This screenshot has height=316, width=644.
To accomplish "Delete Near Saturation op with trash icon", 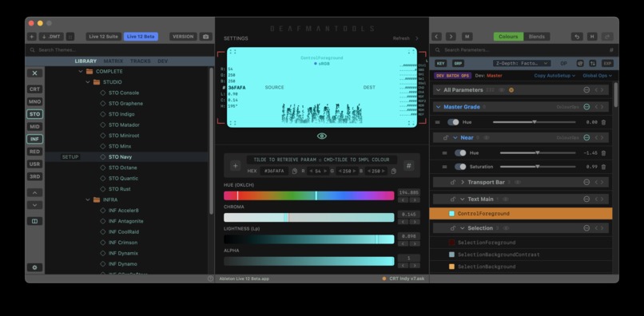I will 603,167.
